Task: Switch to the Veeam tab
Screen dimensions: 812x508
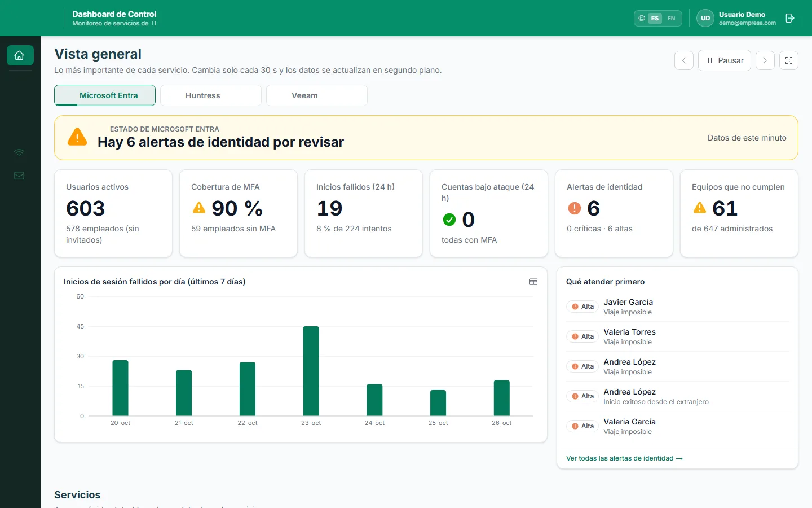Action: point(317,95)
